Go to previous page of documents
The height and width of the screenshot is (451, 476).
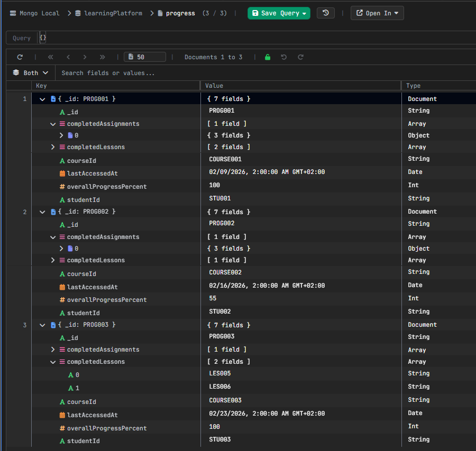(x=68, y=57)
